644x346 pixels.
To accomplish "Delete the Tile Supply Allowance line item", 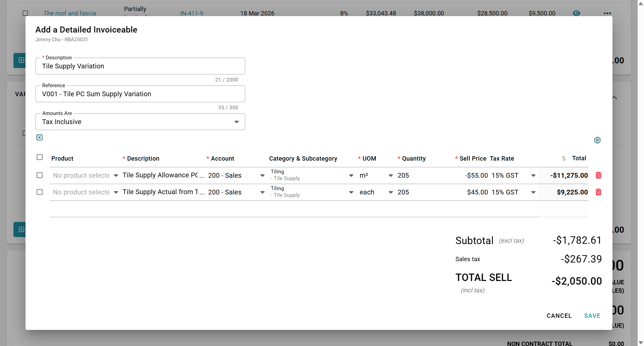I will pos(598,175).
